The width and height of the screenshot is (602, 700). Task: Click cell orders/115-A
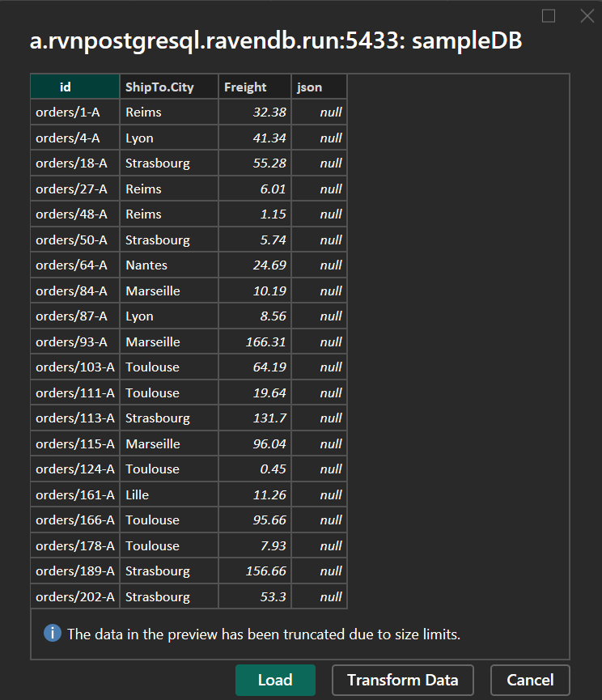(x=75, y=443)
